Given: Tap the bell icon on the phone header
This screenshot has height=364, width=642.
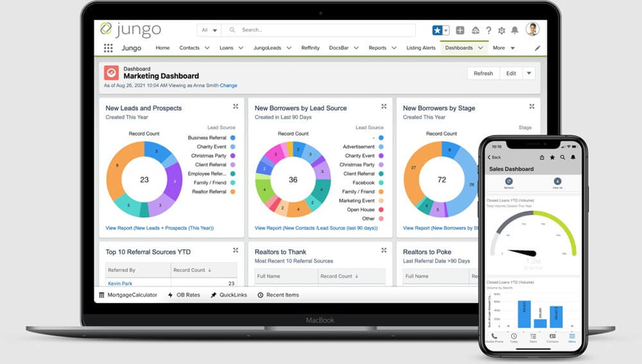Looking at the screenshot, I should click(x=573, y=157).
